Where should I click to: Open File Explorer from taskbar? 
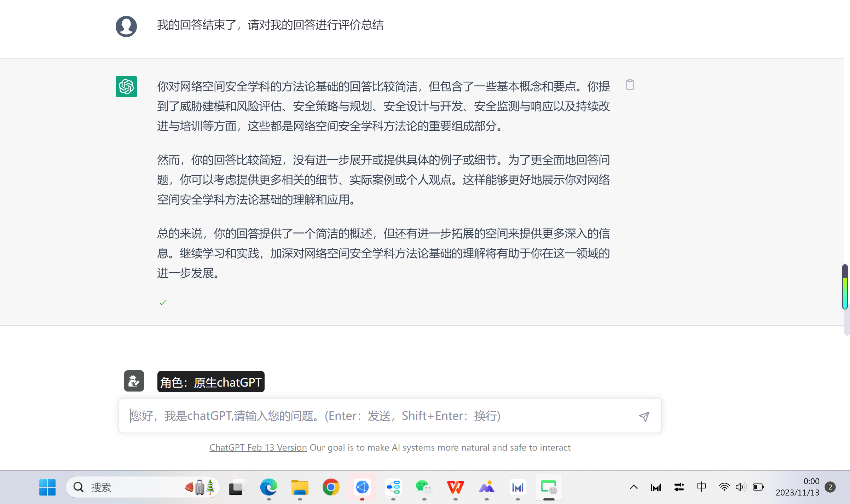[x=300, y=487]
